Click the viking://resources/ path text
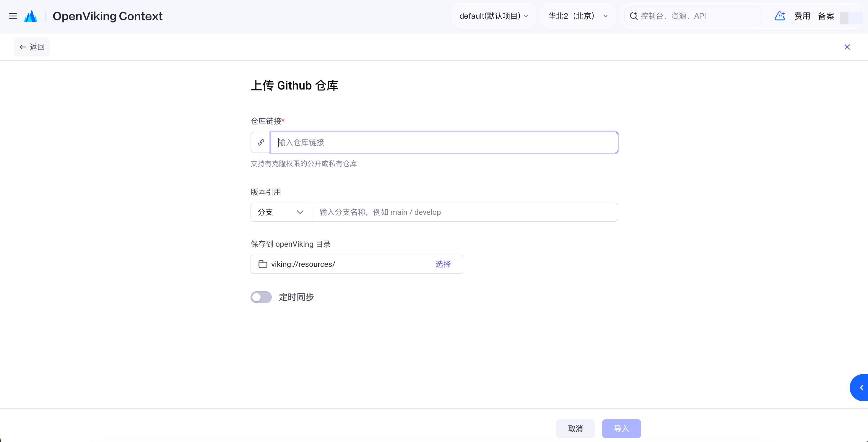 point(303,264)
